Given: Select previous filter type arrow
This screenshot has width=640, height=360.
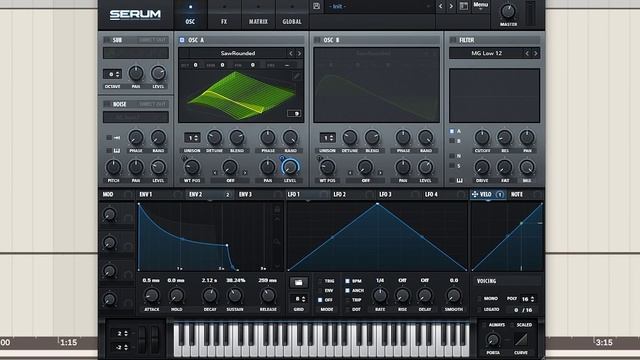Looking at the screenshot, I should pyautogui.click(x=527, y=53).
